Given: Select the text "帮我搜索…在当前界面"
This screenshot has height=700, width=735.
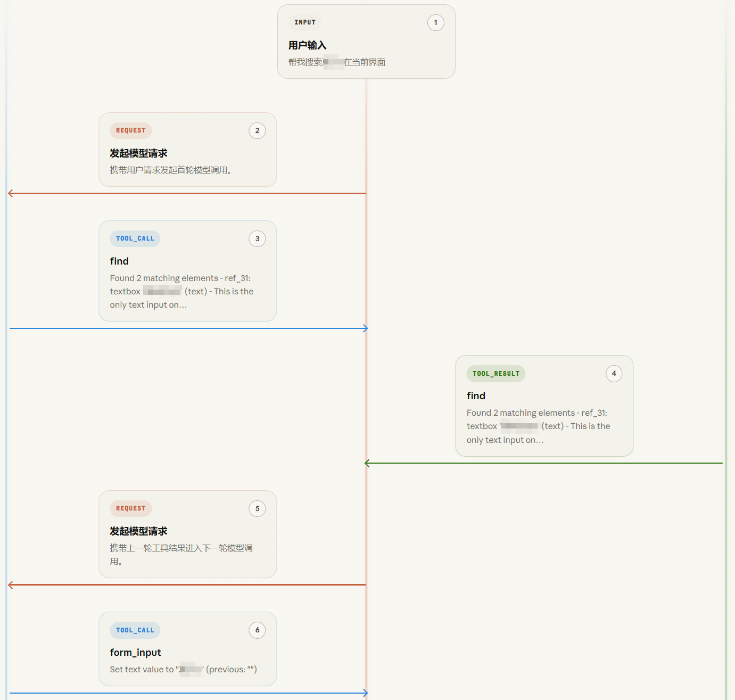Looking at the screenshot, I should [x=337, y=62].
